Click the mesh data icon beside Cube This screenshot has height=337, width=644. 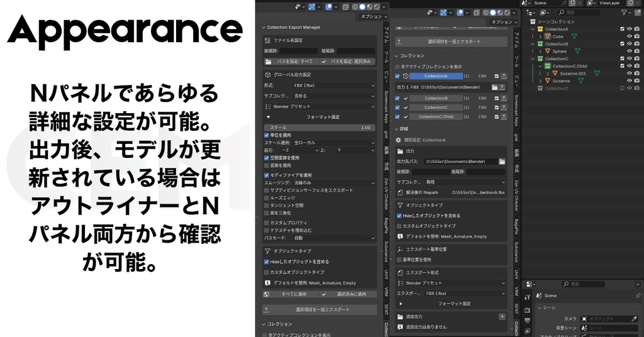coord(574,36)
